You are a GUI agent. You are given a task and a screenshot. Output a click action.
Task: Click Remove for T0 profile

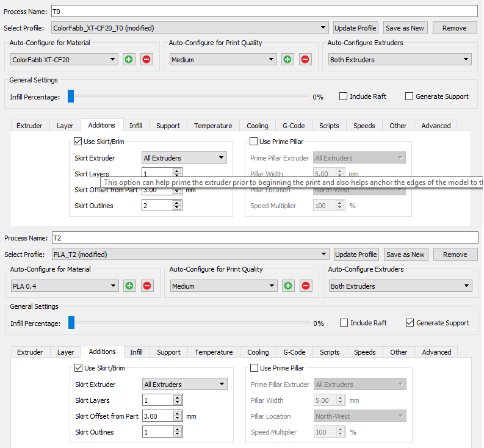point(455,28)
